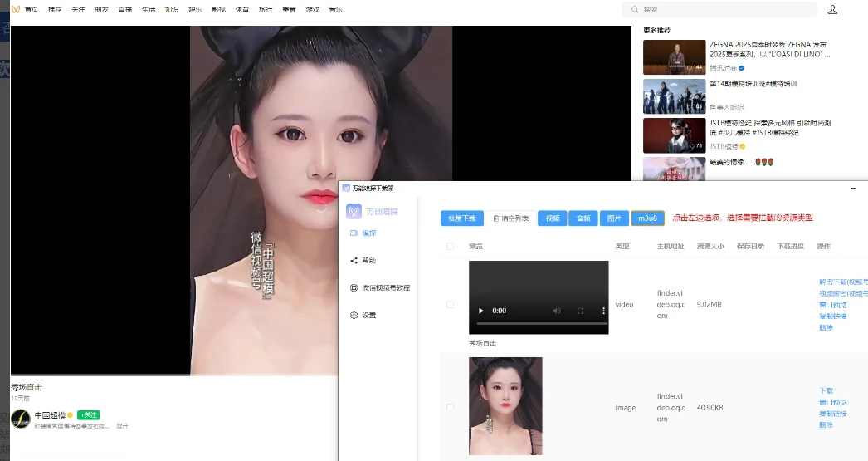The height and width of the screenshot is (461, 868).
Task: Focus the 搜索 search field
Action: click(x=719, y=9)
